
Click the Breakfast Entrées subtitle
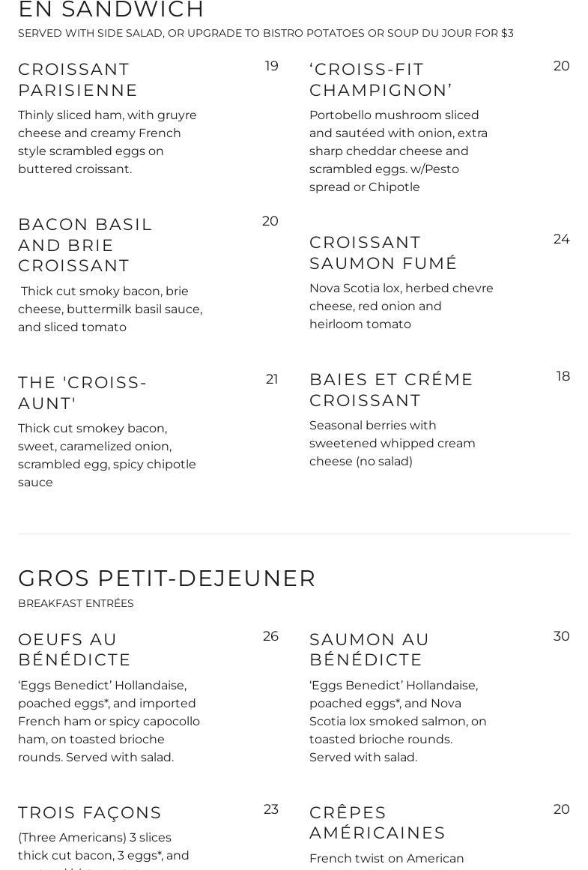tap(76, 603)
